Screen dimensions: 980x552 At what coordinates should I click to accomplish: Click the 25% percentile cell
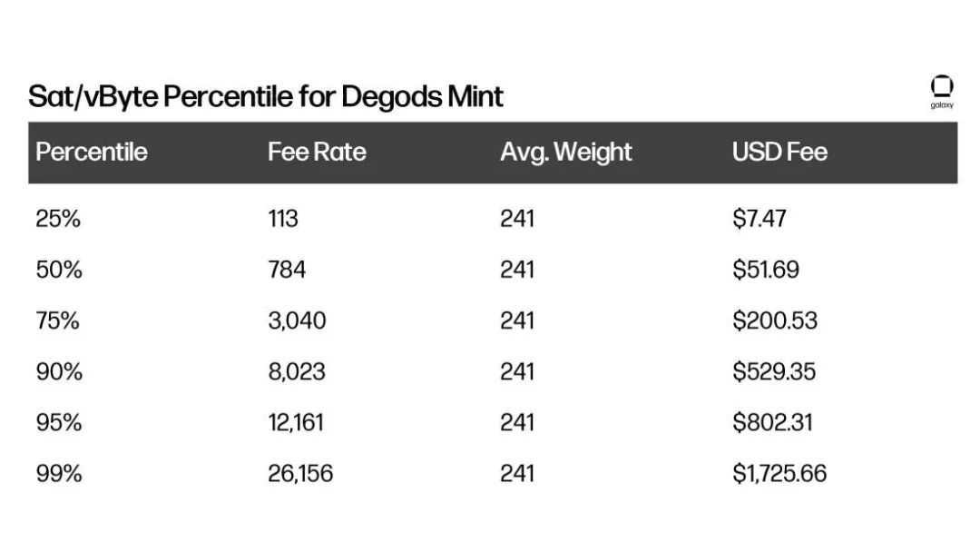[58, 219]
